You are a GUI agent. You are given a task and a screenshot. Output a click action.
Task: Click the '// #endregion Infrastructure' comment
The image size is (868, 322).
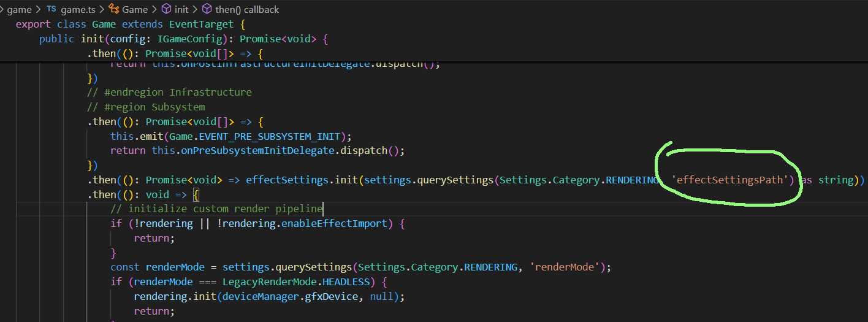coord(169,92)
